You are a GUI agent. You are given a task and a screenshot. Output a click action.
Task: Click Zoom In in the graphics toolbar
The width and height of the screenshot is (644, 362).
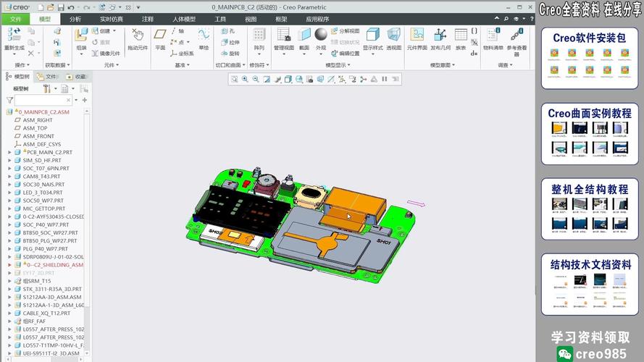245,79
